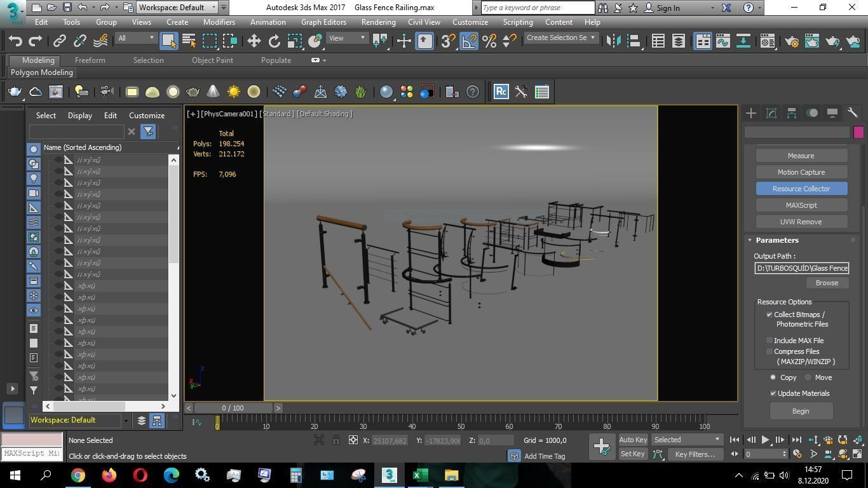
Task: Open the Utilities panel wrench tab
Action: coord(853,113)
